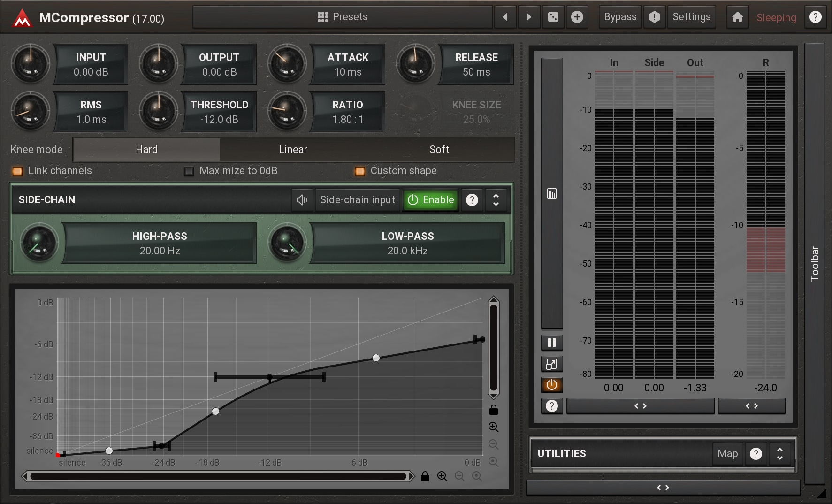This screenshot has height=504, width=832.
Task: Click the add preset plus icon
Action: (x=577, y=17)
